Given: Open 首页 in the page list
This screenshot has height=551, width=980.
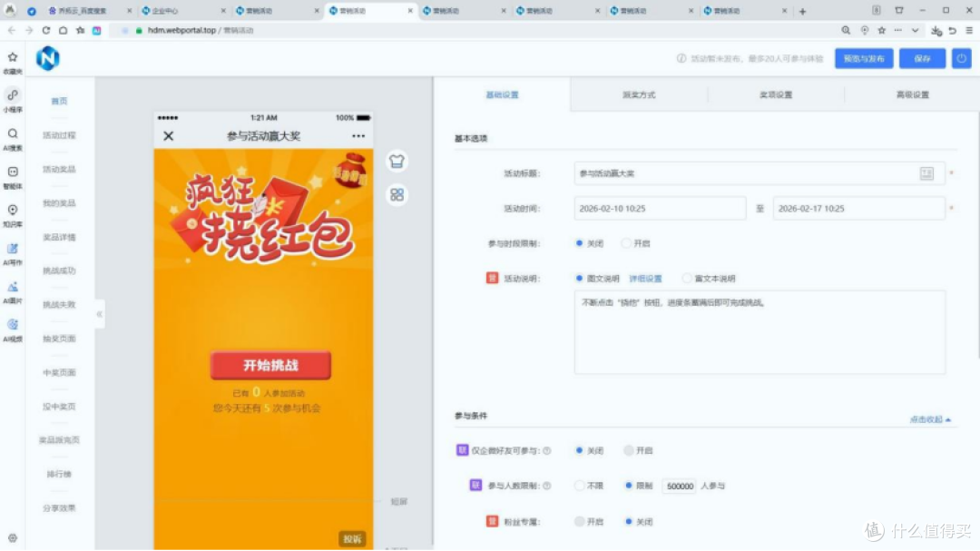Looking at the screenshot, I should pos(59,102).
